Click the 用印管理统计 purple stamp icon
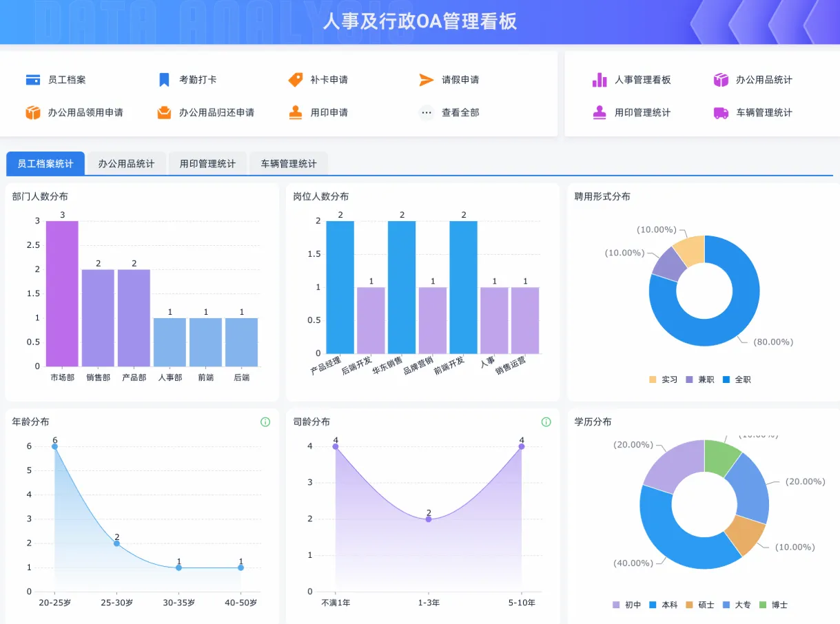The height and width of the screenshot is (624, 840). tap(600, 112)
